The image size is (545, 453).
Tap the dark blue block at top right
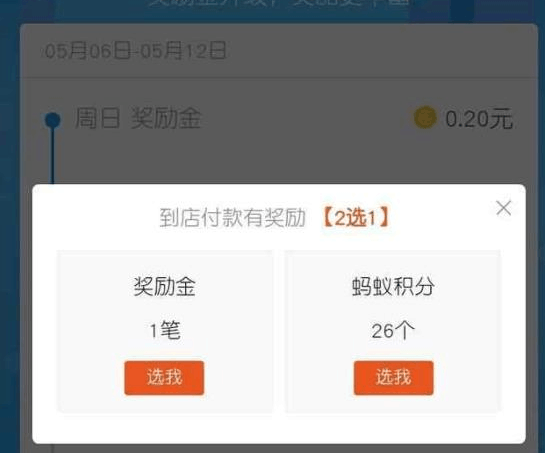[462, 10]
